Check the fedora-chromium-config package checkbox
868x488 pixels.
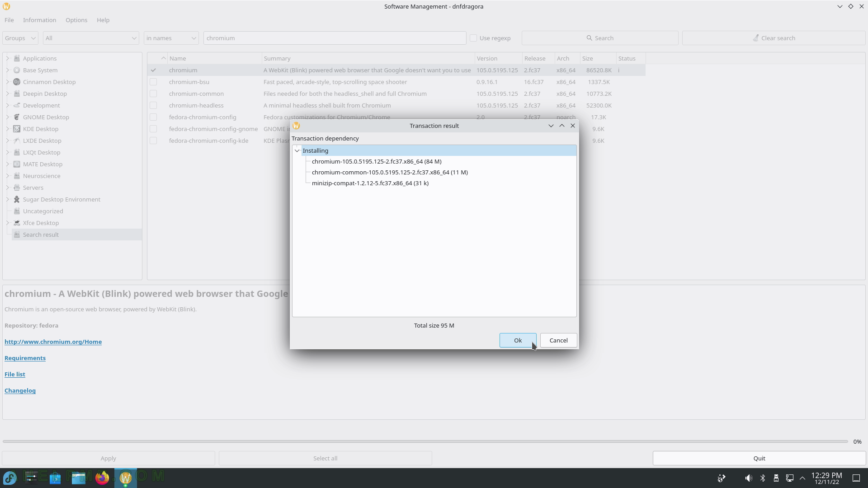153,117
